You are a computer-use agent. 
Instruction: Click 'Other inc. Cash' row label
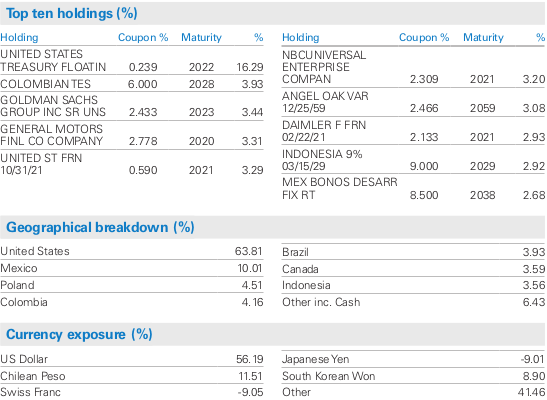[321, 302]
